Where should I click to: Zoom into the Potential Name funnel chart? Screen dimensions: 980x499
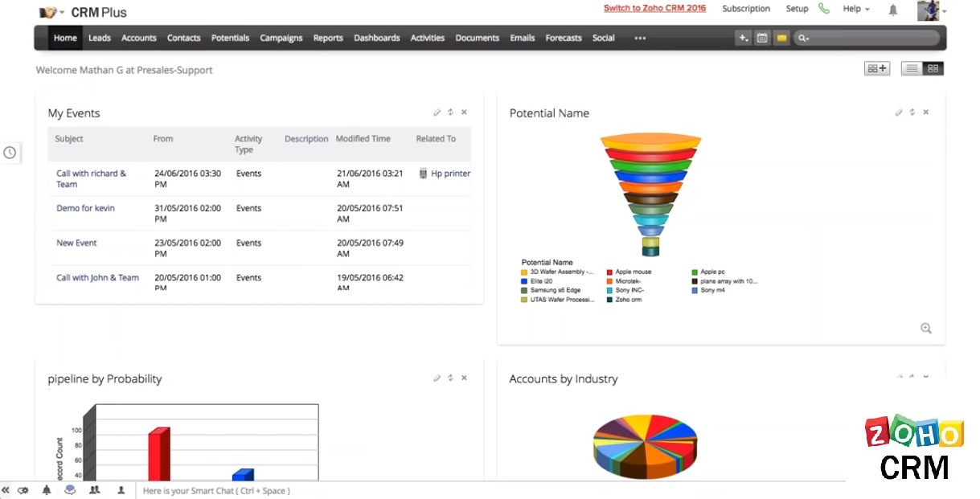click(x=926, y=328)
